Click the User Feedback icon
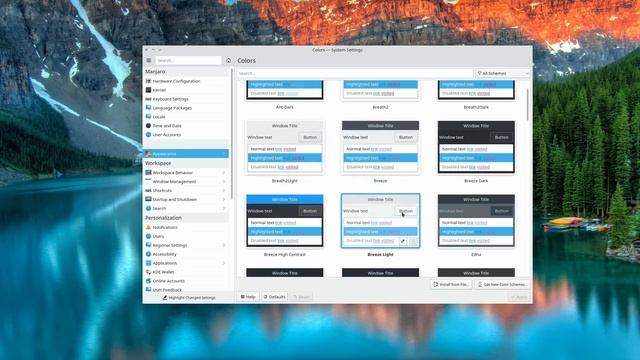 tap(148, 289)
